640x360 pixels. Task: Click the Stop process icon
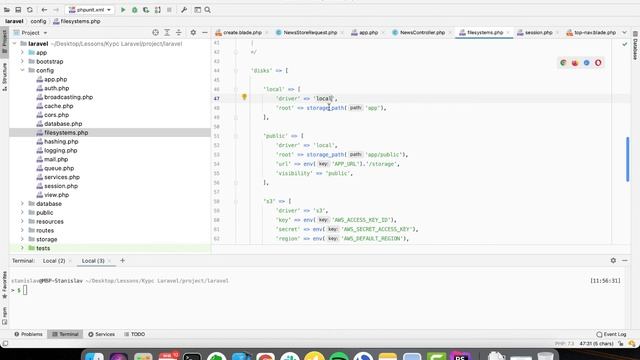coord(169,10)
